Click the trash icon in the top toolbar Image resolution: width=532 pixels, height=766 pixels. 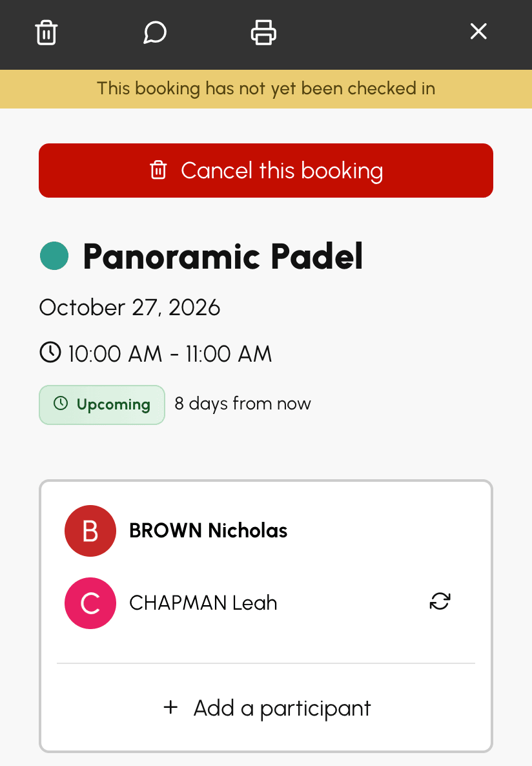[x=46, y=33]
